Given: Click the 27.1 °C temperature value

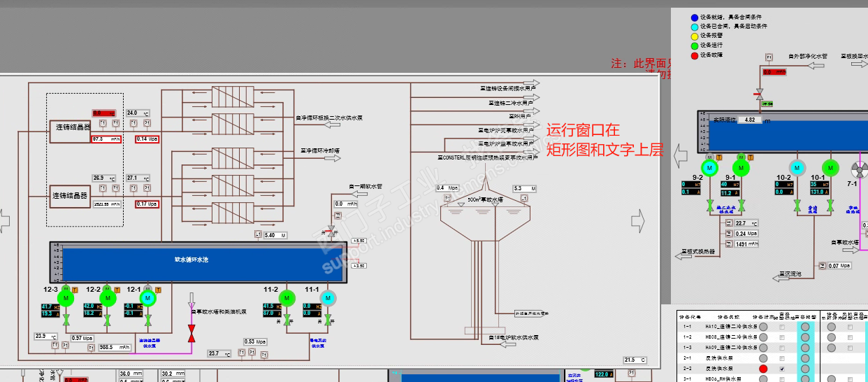Looking at the screenshot, I should tap(138, 178).
